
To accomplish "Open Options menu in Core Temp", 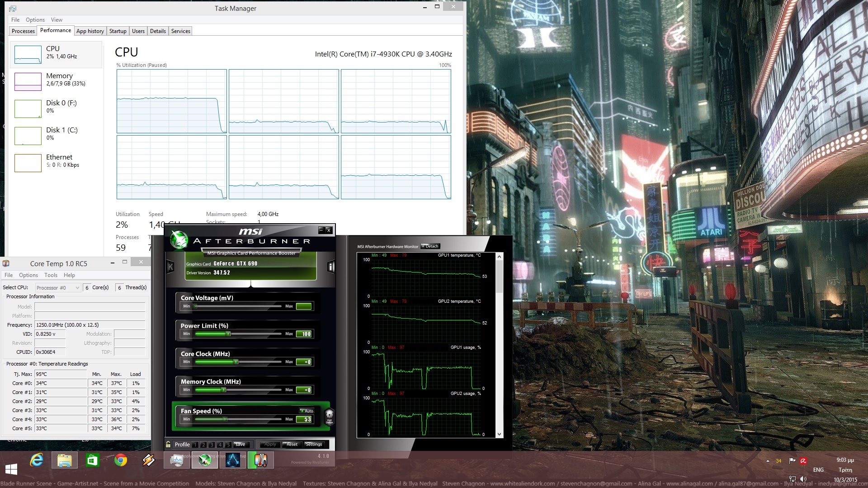I will coord(28,275).
